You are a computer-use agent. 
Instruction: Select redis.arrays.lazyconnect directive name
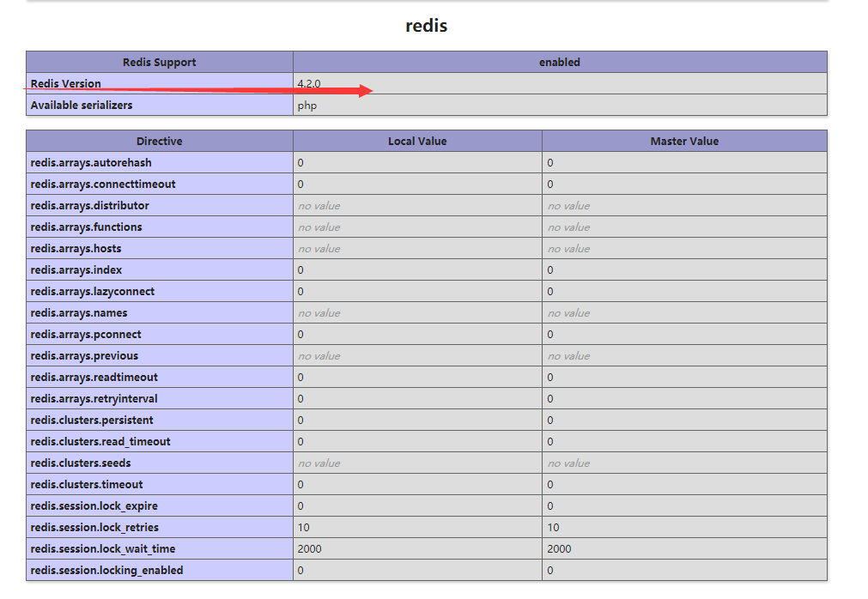click(x=93, y=292)
